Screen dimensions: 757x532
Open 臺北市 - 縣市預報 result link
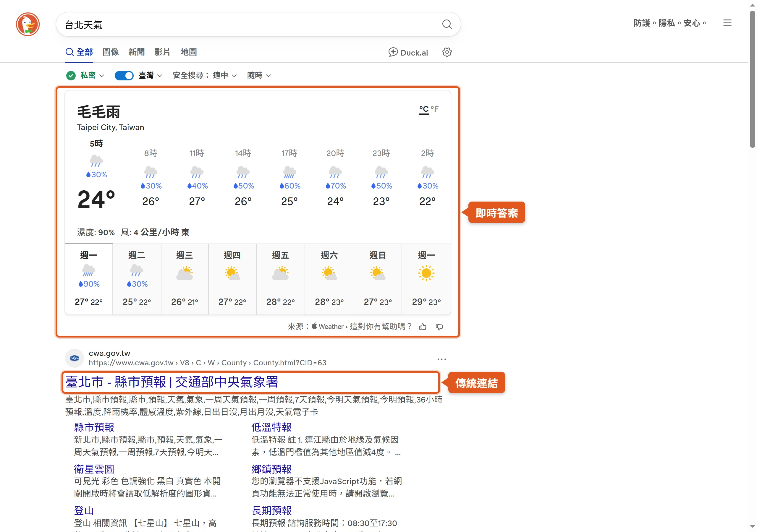click(x=172, y=382)
